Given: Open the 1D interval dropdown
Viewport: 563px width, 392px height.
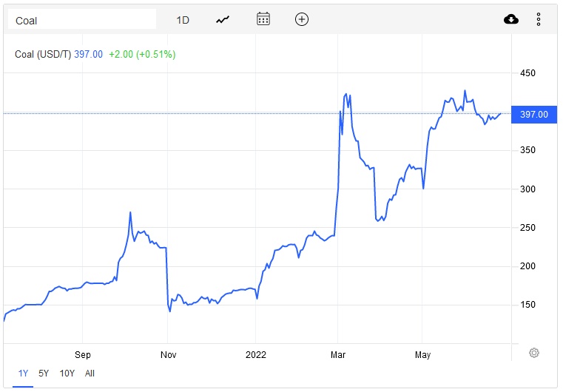Looking at the screenshot, I should pyautogui.click(x=183, y=20).
